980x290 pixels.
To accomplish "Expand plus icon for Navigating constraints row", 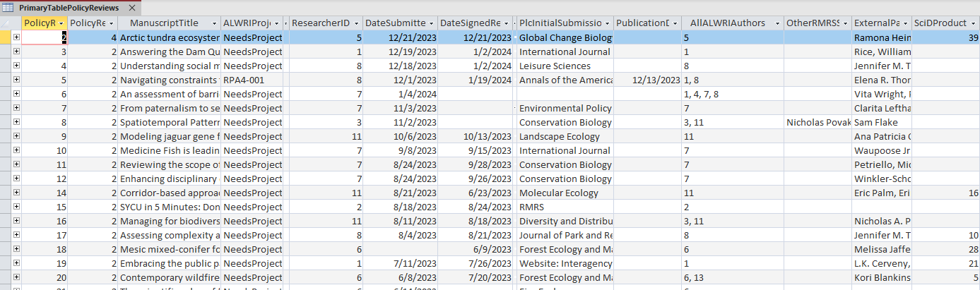I will [x=16, y=80].
